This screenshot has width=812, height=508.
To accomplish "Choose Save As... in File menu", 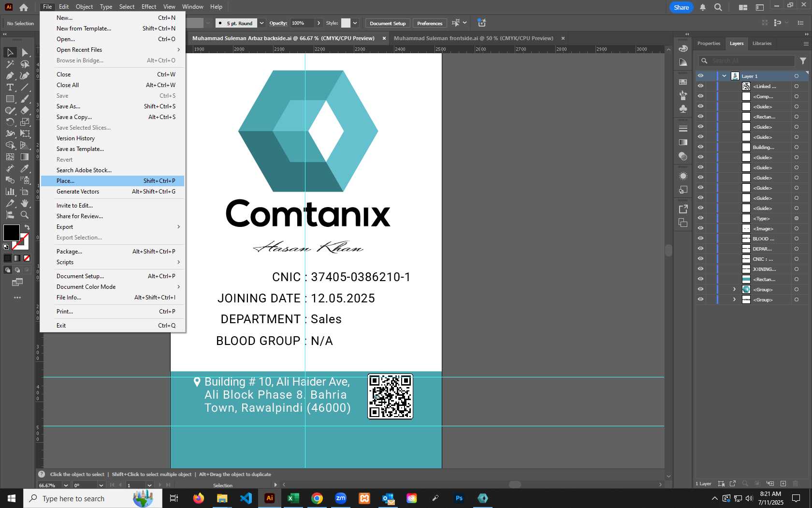I will pos(112,106).
